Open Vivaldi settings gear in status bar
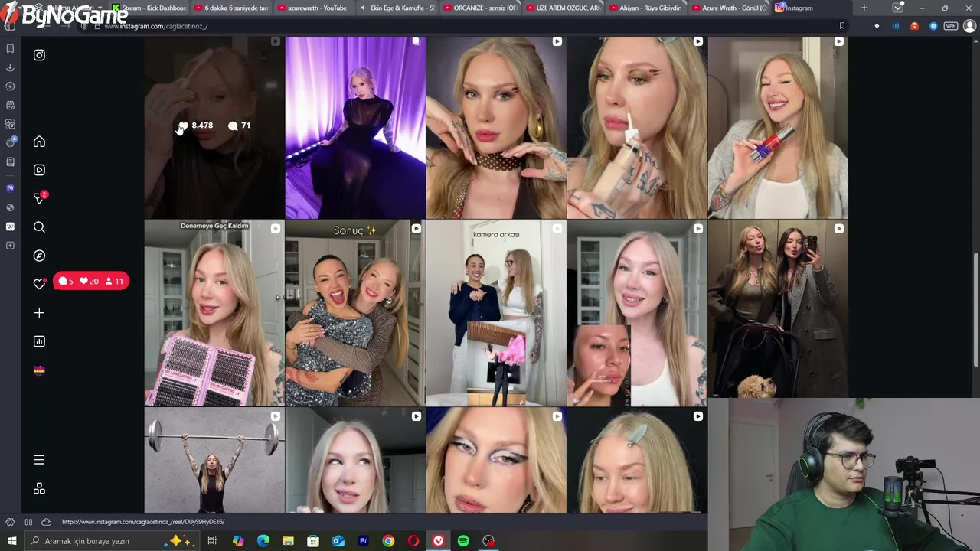The height and width of the screenshot is (551, 980). click(10, 522)
